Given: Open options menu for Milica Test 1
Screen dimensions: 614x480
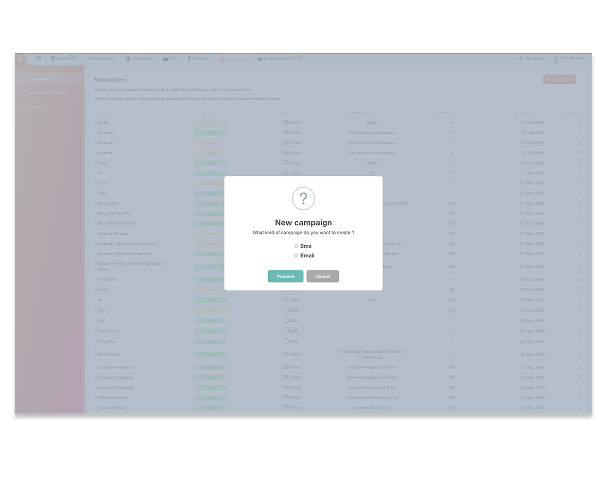Looking at the screenshot, I should (579, 203).
